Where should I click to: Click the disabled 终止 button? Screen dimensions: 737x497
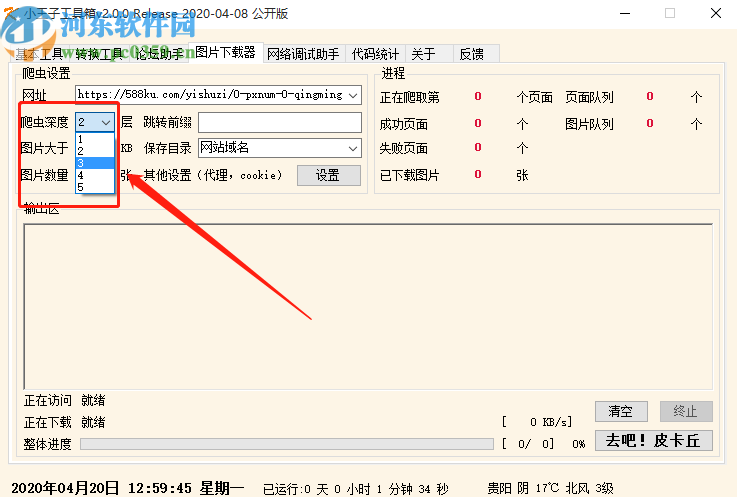pos(686,411)
